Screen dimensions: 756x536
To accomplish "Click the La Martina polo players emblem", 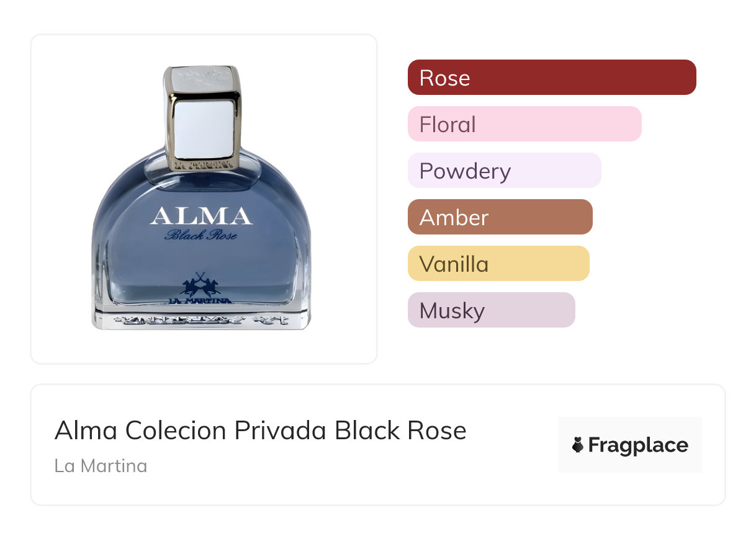I will [x=200, y=285].
